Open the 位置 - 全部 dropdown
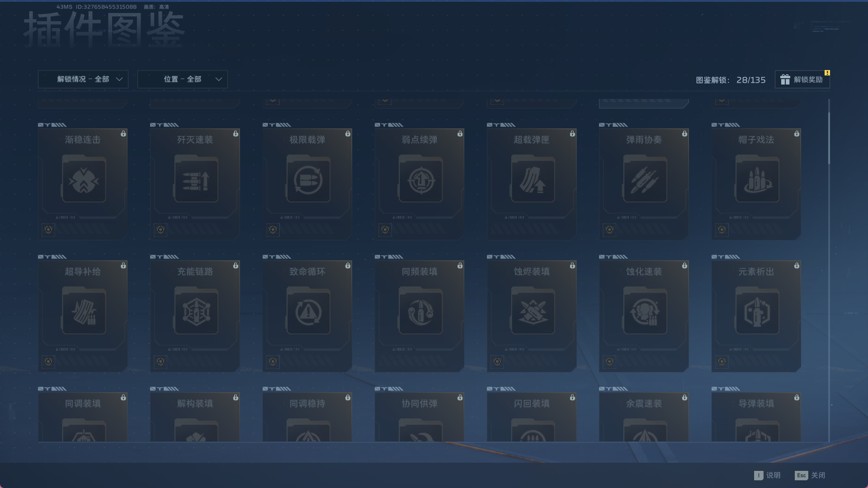 click(182, 79)
